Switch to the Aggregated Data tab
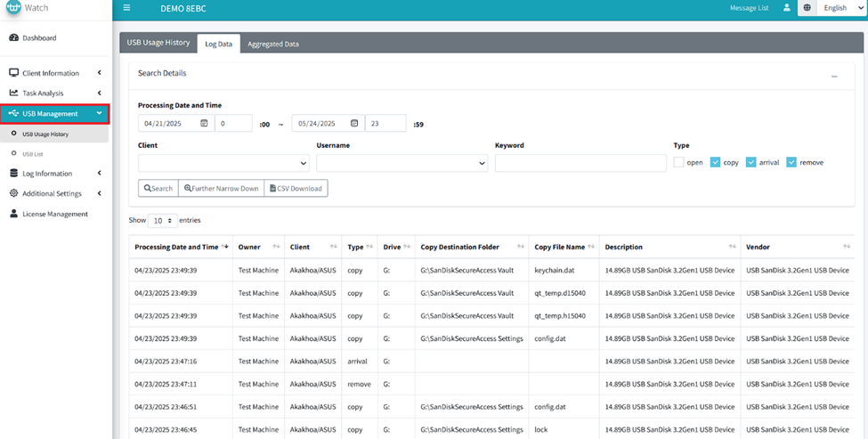This screenshot has height=439, width=868. [x=272, y=44]
